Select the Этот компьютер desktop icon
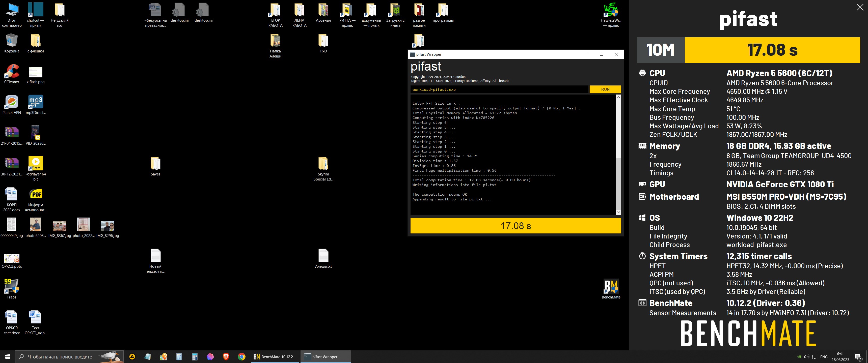 [12, 15]
